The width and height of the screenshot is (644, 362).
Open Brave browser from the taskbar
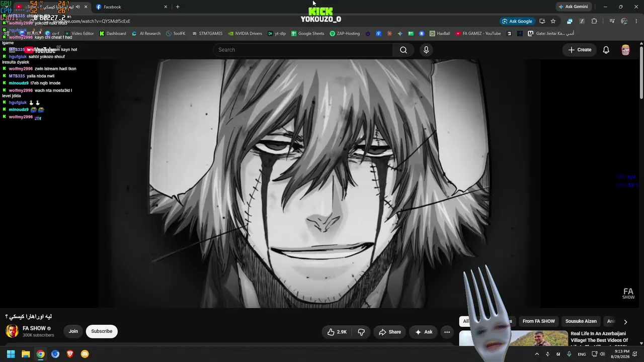point(70,354)
